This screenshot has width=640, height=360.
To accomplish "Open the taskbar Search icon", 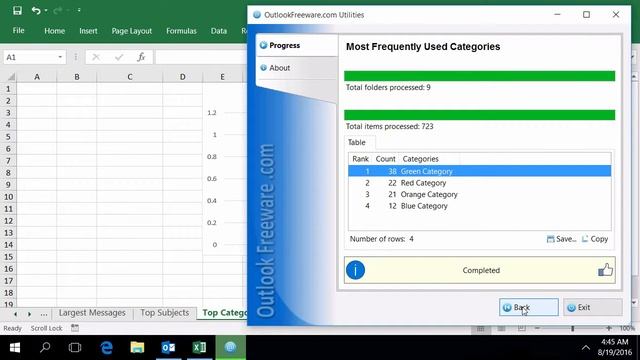I will click(45, 347).
